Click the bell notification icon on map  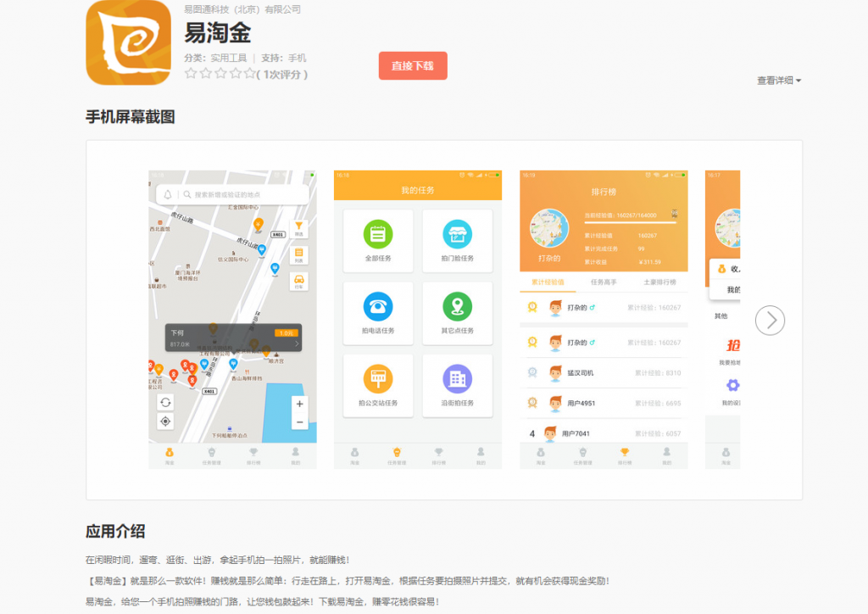click(168, 194)
